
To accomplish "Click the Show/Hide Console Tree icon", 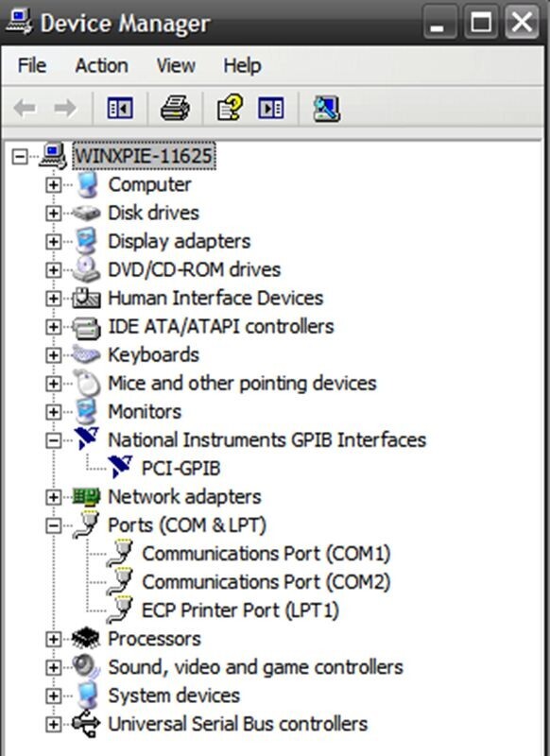I will coord(120,108).
